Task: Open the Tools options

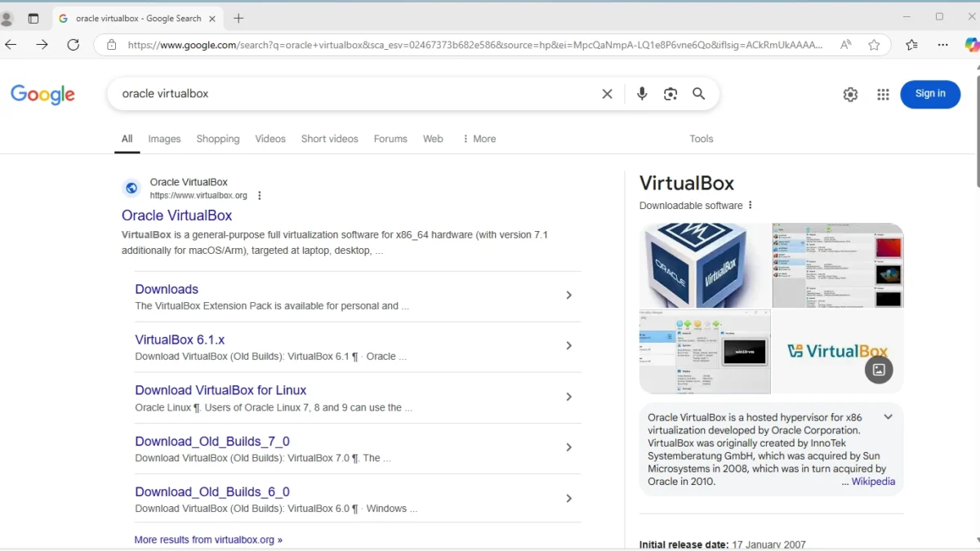Action: click(x=702, y=139)
